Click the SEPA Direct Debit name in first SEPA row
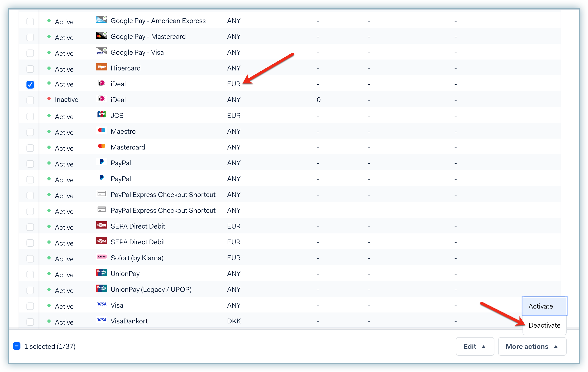The image size is (588, 372). 138,226
